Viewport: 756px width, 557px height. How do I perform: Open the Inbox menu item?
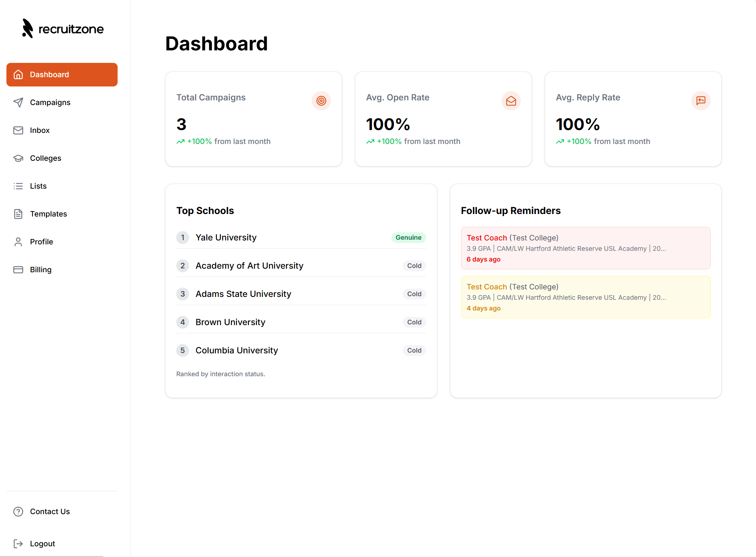[40, 130]
